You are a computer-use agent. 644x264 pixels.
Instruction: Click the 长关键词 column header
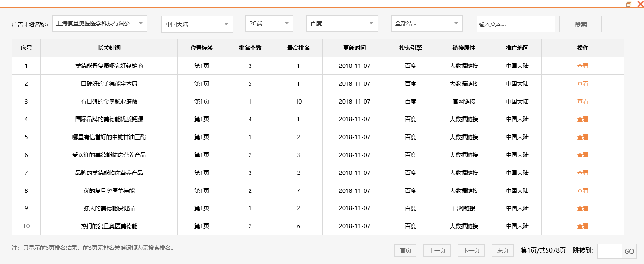coord(109,48)
